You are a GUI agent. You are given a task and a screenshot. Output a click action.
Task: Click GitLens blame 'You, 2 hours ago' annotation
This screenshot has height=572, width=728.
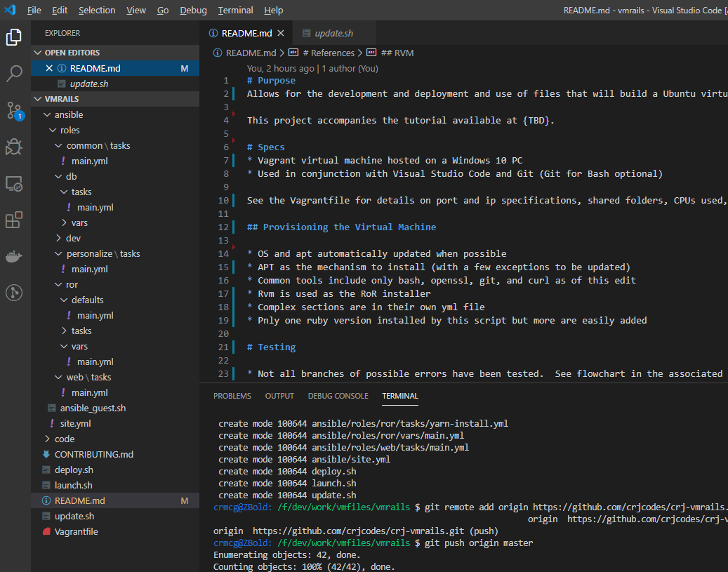click(312, 68)
